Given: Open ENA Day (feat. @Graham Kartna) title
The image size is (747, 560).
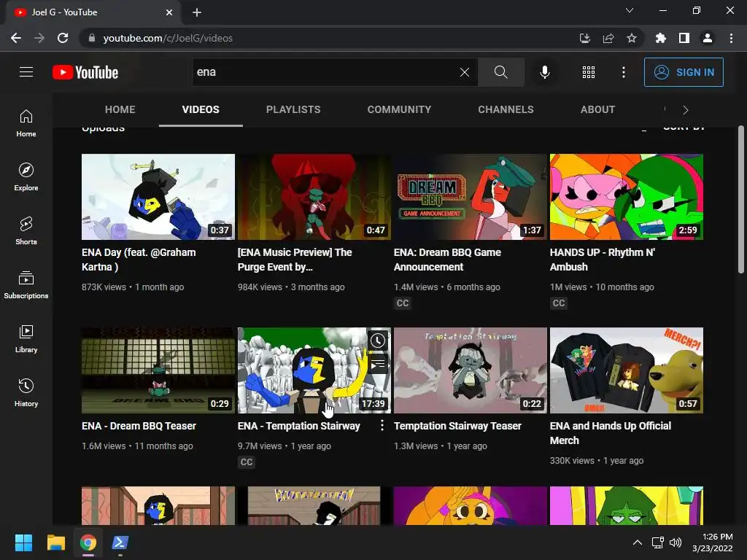Looking at the screenshot, I should click(x=139, y=260).
